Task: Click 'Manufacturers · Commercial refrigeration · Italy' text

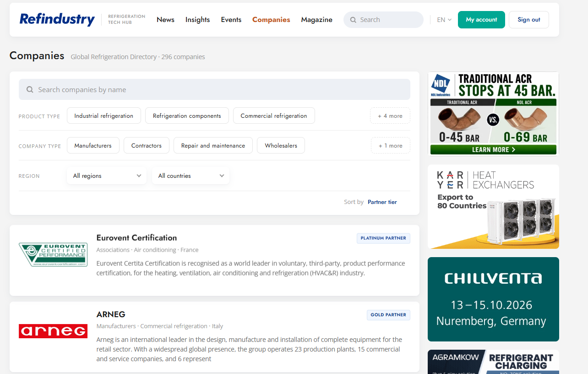Action: [160, 326]
